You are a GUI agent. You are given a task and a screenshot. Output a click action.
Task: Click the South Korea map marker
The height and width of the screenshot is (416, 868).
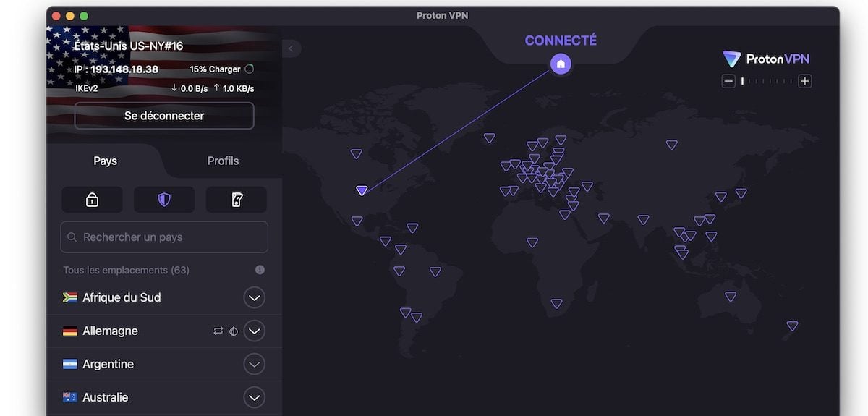point(720,197)
